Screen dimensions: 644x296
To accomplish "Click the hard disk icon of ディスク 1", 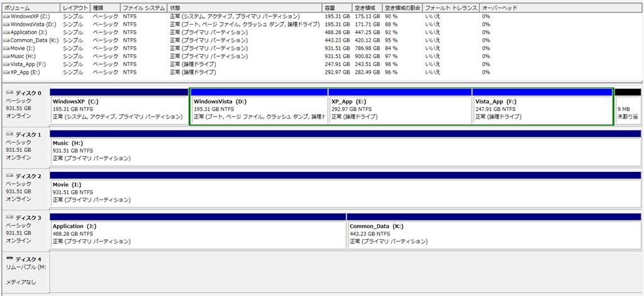I will 10,134.
